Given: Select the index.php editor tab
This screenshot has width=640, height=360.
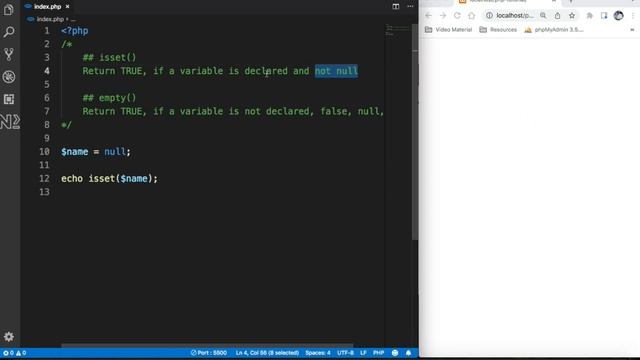Looking at the screenshot, I should (x=47, y=7).
